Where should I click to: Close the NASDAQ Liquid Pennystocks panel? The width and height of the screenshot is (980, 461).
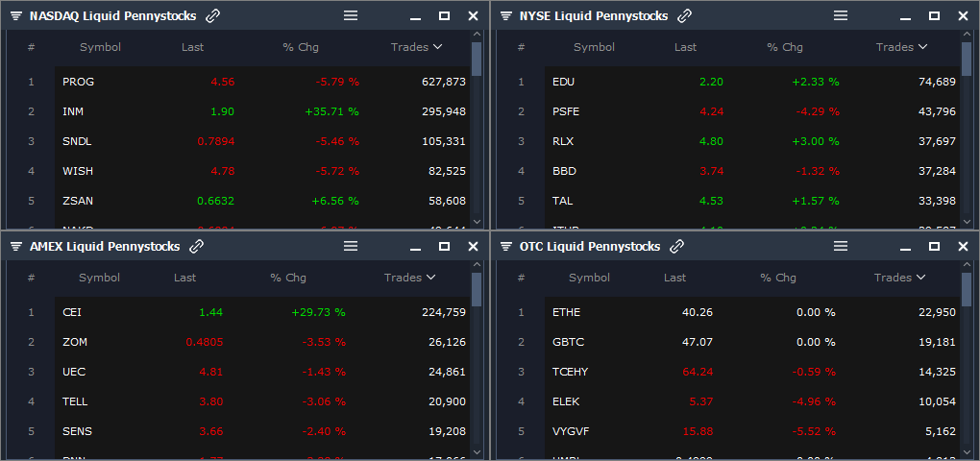coord(473,16)
